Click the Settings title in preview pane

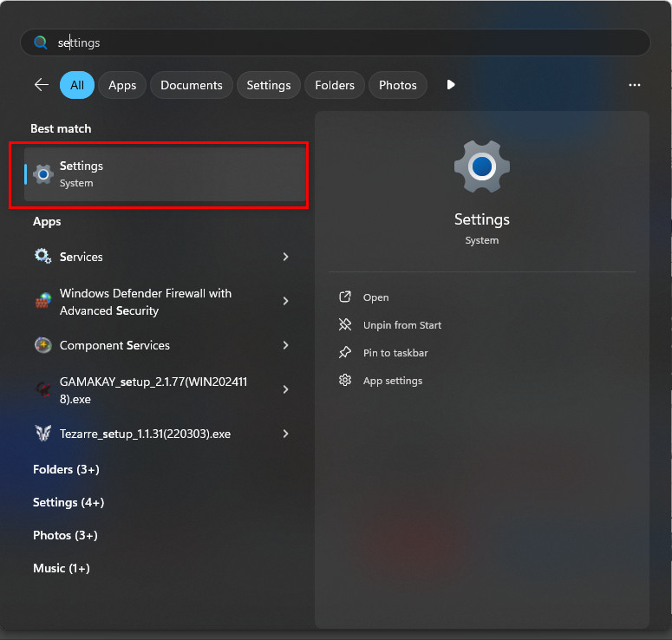tap(482, 219)
